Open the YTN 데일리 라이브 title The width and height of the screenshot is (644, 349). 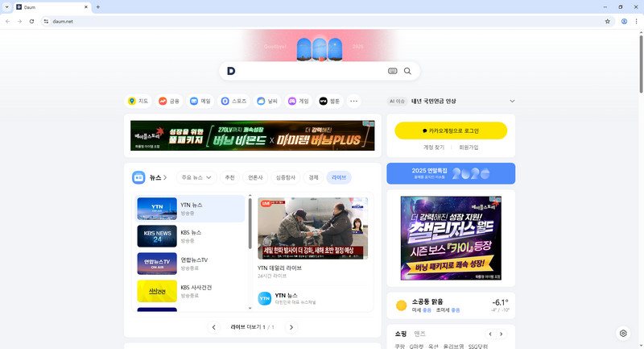pyautogui.click(x=279, y=268)
